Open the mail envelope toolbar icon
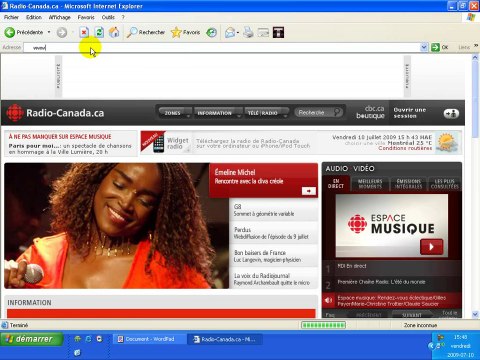Screen dimensions: 480x360 coord(230,32)
